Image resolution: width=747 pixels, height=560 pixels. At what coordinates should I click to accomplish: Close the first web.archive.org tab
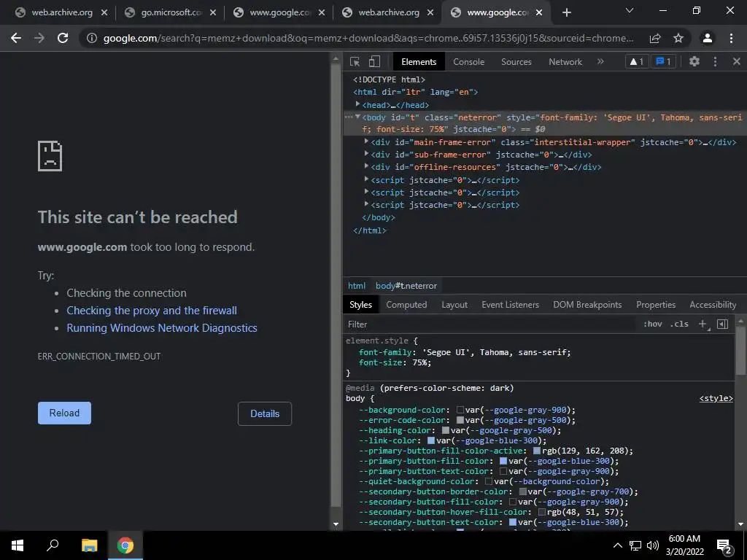104,13
